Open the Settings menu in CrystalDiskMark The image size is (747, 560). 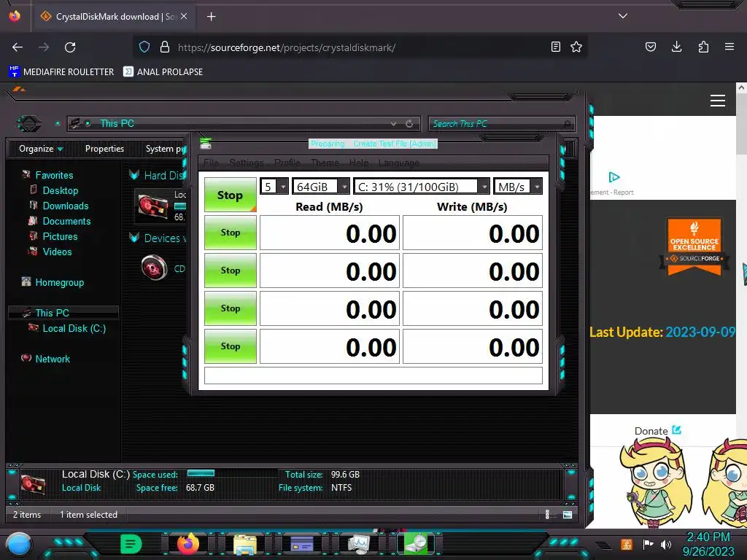tap(247, 163)
